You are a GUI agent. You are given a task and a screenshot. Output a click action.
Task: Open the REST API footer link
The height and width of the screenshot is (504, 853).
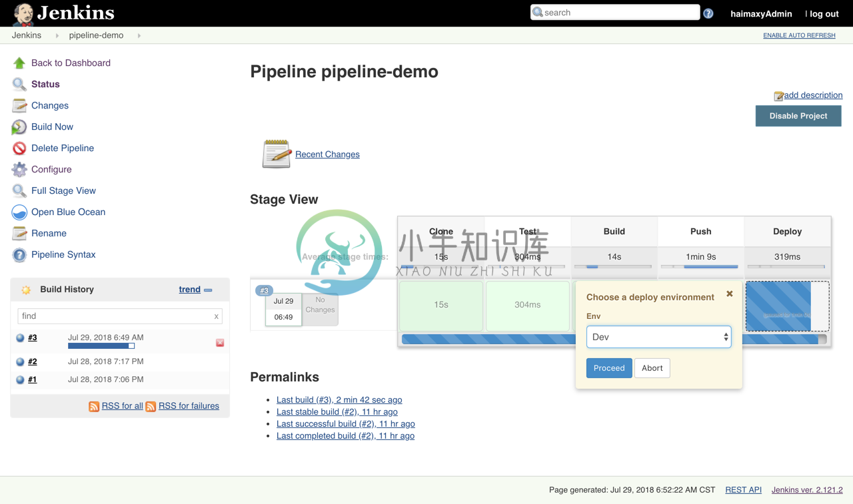tap(743, 490)
